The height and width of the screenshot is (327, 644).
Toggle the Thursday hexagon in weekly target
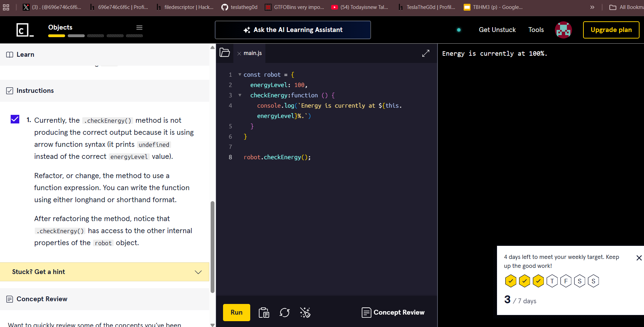(x=552, y=281)
